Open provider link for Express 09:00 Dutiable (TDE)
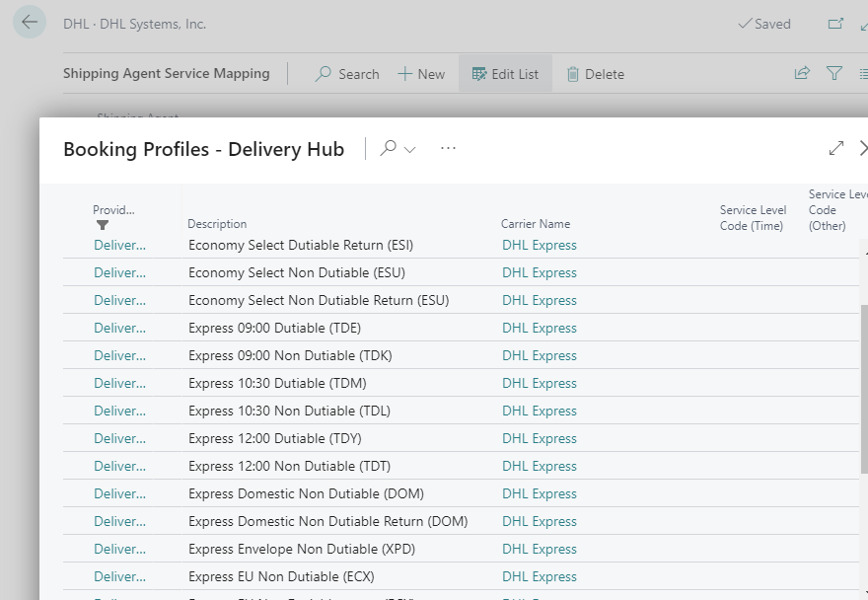This screenshot has width=868, height=600. tap(119, 328)
